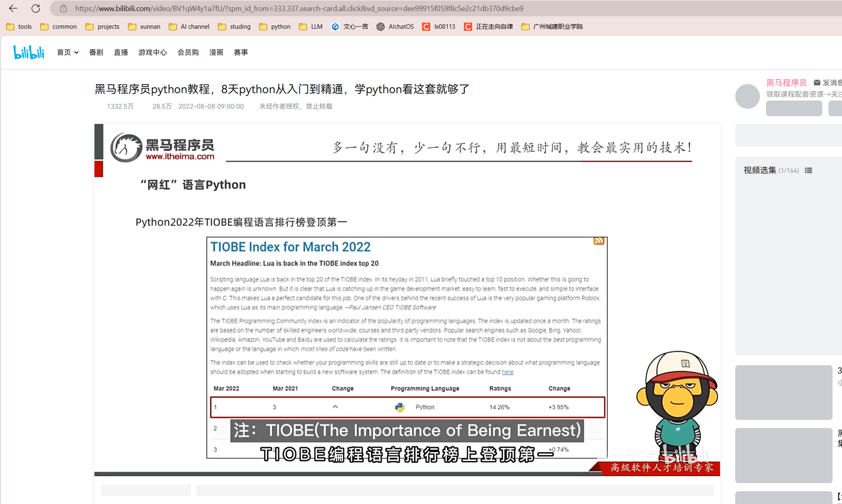842x504 pixels.
Task: Open the AIchatOS bookmark
Action: (395, 27)
